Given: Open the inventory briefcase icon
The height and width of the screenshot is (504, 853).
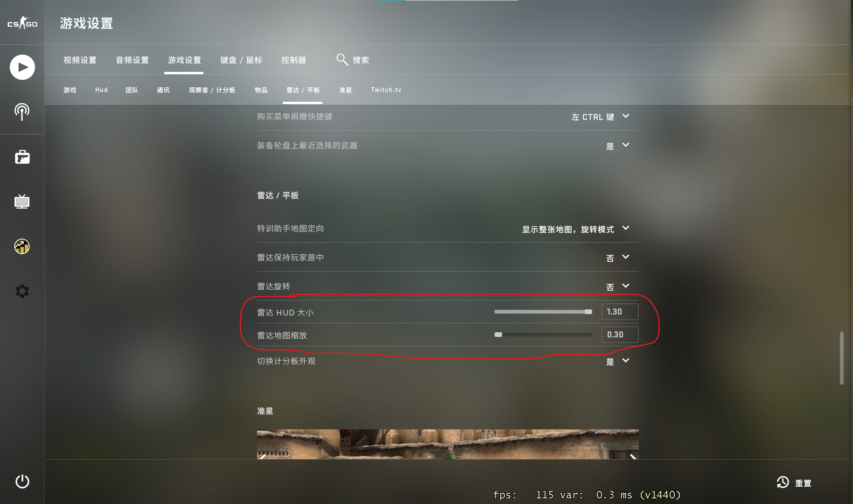Looking at the screenshot, I should 22,157.
